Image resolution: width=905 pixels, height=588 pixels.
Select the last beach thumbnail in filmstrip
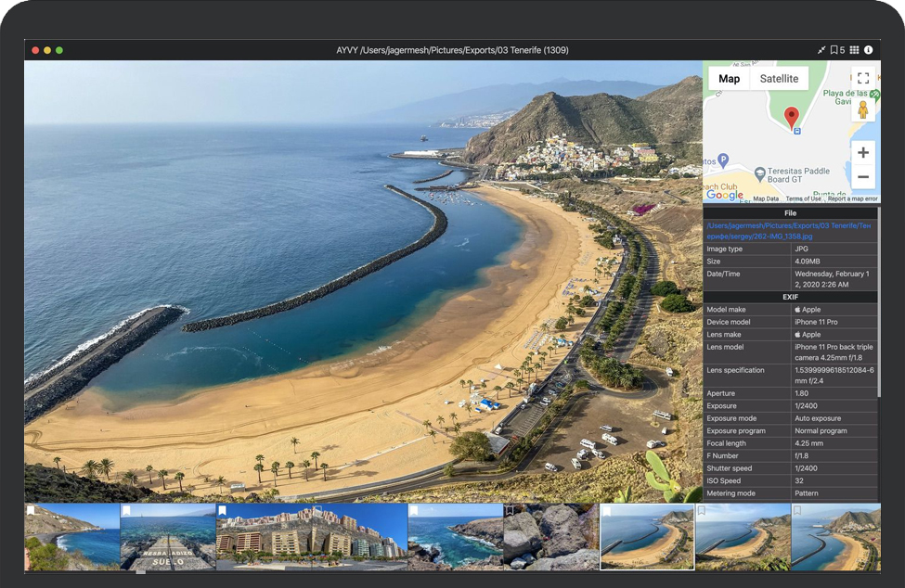pyautogui.click(x=835, y=538)
